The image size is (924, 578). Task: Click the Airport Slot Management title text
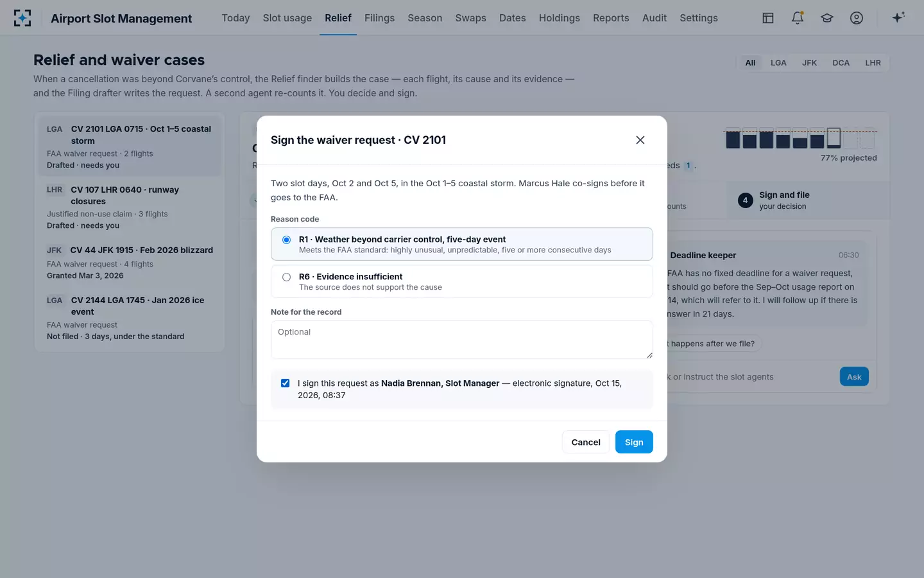point(121,19)
